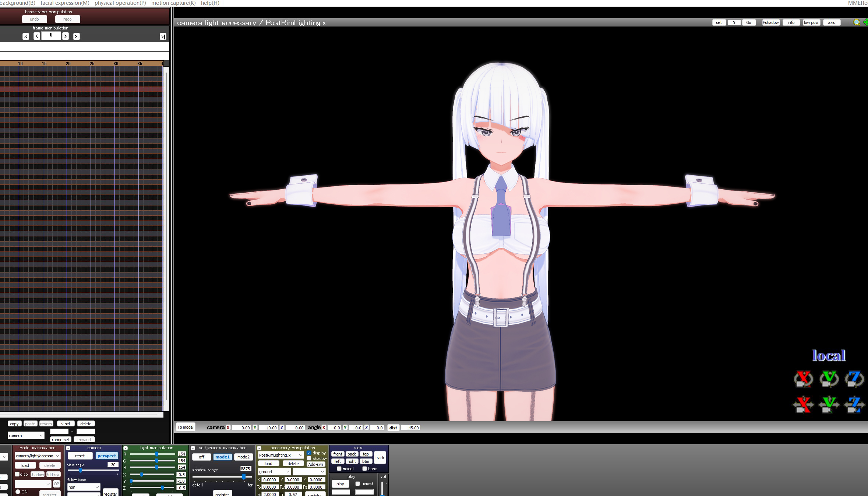Jump to last frame arrow button
The height and width of the screenshot is (496, 868).
(163, 36)
